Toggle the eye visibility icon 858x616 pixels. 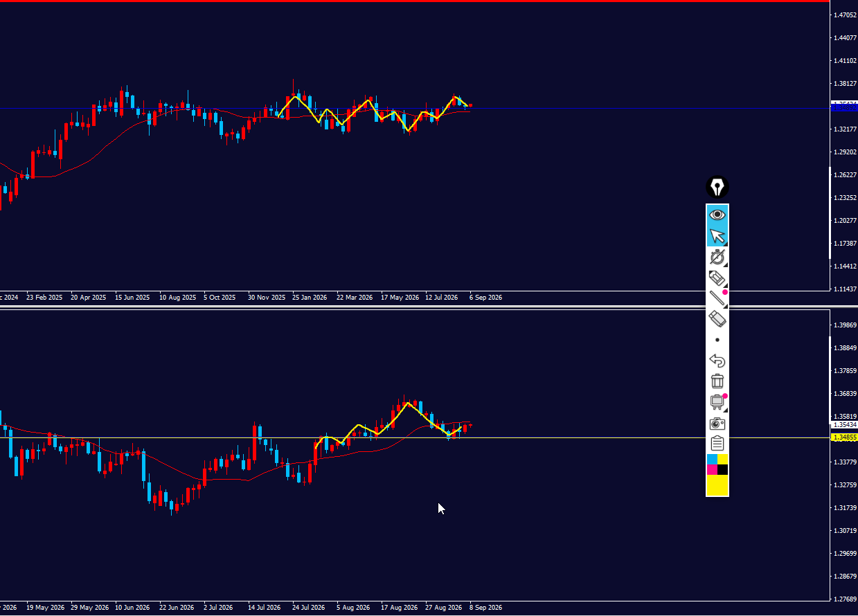[x=717, y=215]
